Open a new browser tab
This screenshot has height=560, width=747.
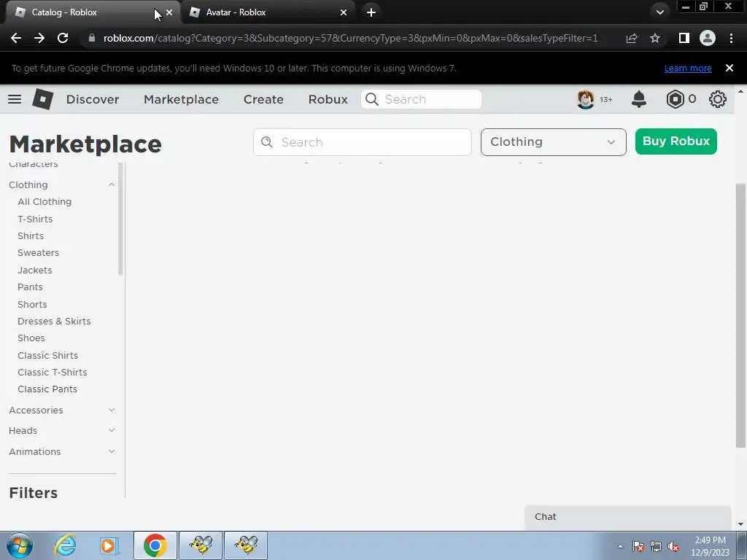(x=371, y=12)
